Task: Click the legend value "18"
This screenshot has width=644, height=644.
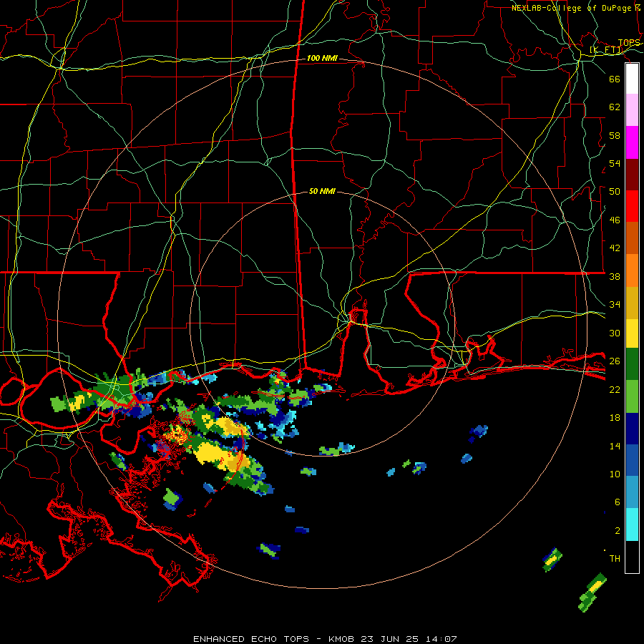Action: [x=615, y=418]
